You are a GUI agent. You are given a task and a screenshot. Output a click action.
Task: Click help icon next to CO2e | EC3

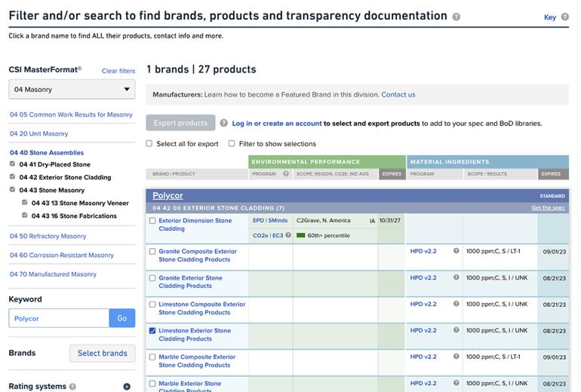(288, 235)
